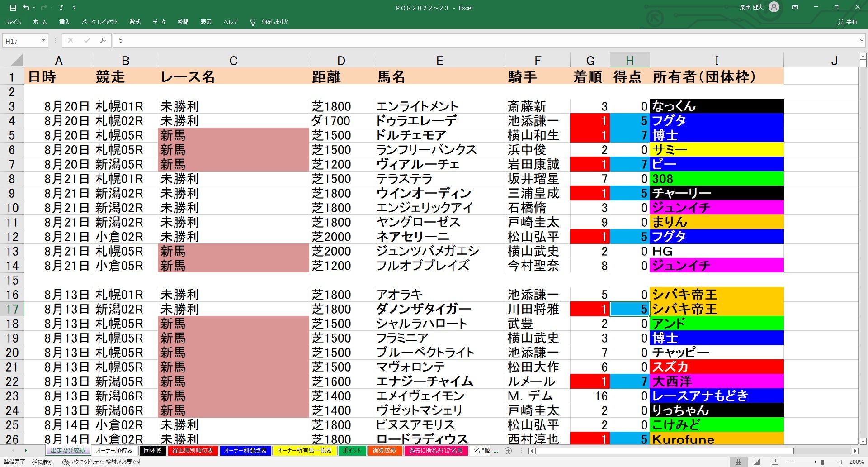Add a new sheet with the plus icon
This screenshot has width=868, height=467.
point(508,451)
